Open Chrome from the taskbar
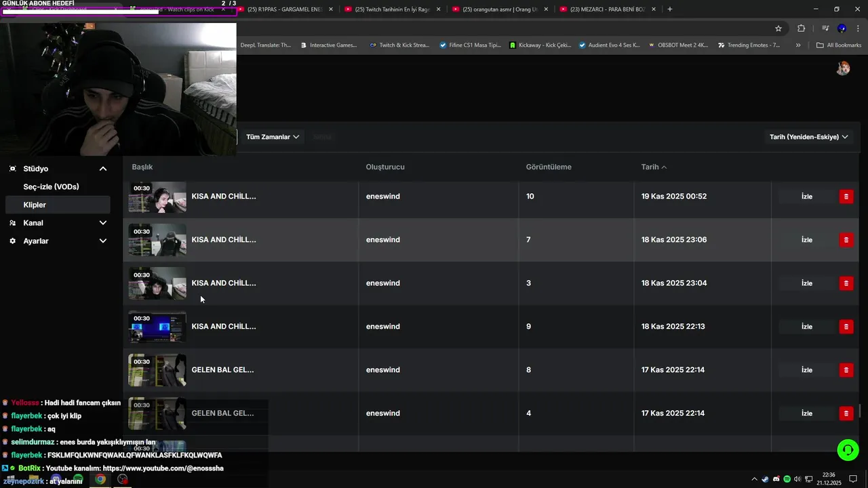868x488 pixels. [x=100, y=479]
